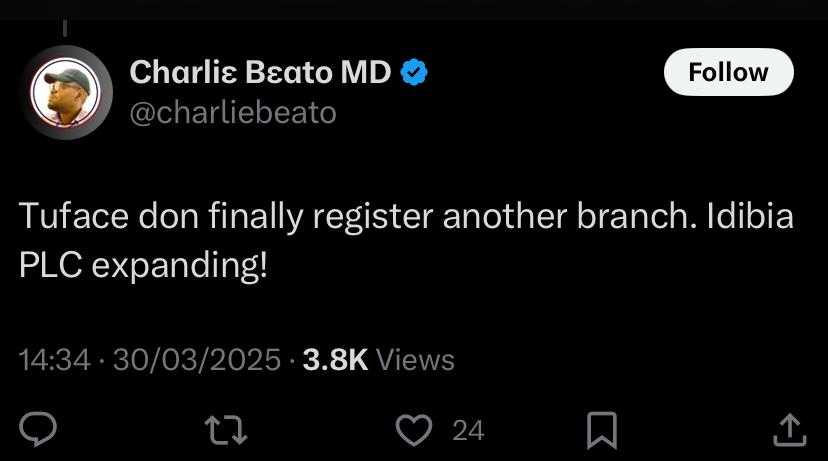Like the tweet with the heart icon
Screen dimensions: 828x461
click(x=412, y=430)
